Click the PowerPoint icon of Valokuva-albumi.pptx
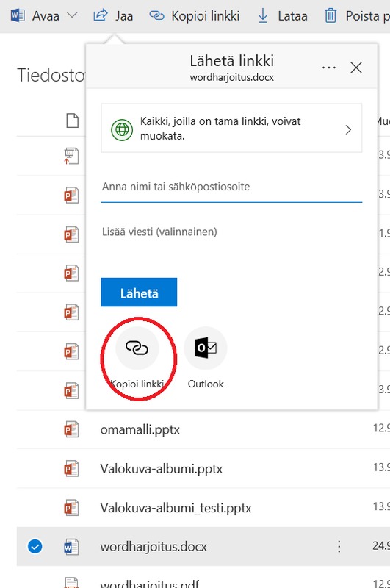Screen dimensions: 390x588 click(x=71, y=469)
